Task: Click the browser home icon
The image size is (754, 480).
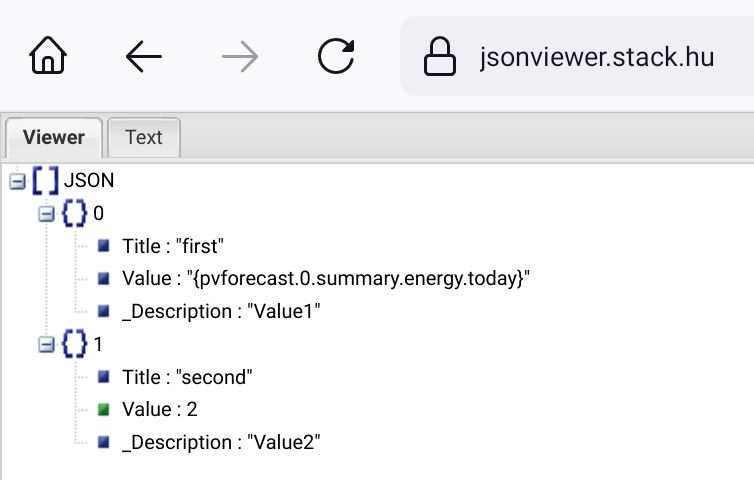Action: pos(49,57)
